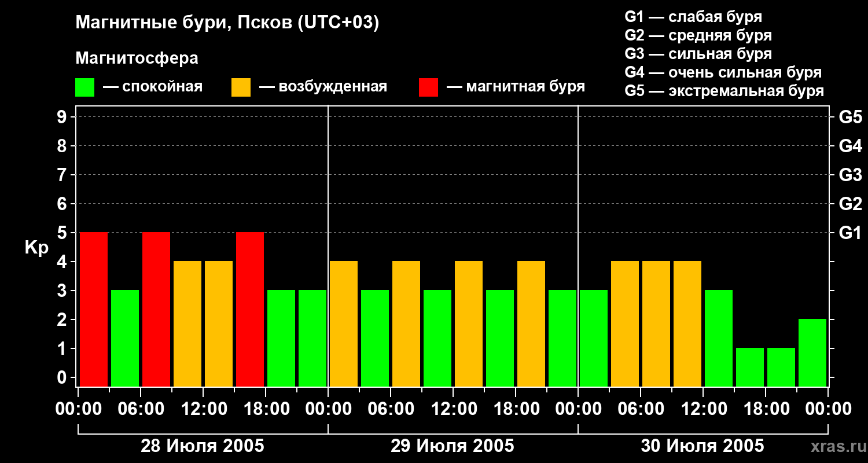Click the G1 — слабая буря legend entry
Viewport: 868px width, 463px height.
pyautogui.click(x=693, y=17)
